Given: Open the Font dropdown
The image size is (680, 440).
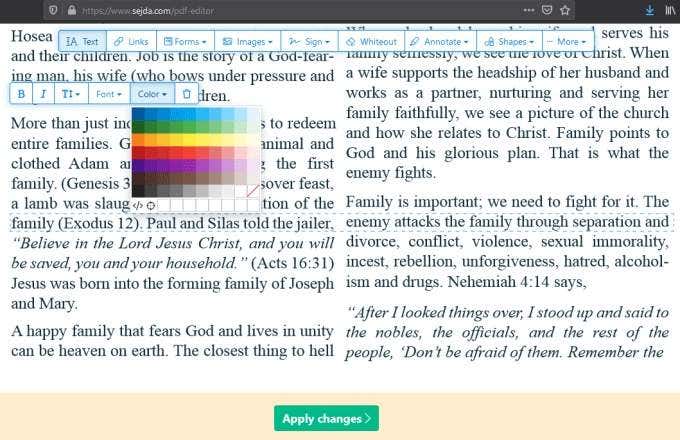Looking at the screenshot, I should click(x=109, y=94).
